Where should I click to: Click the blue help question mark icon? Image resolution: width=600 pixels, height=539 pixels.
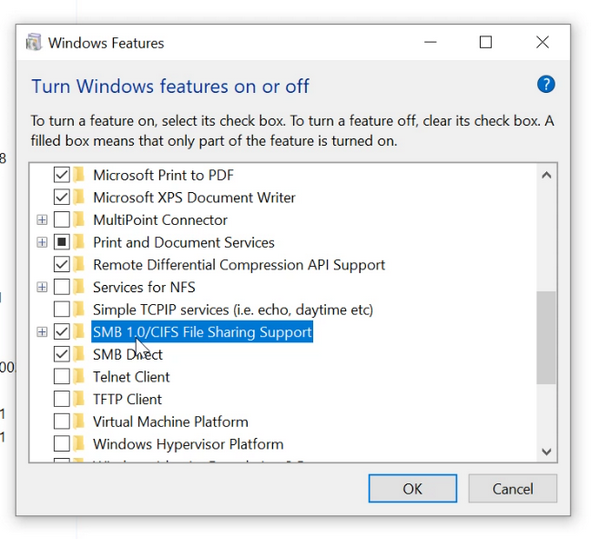545,85
